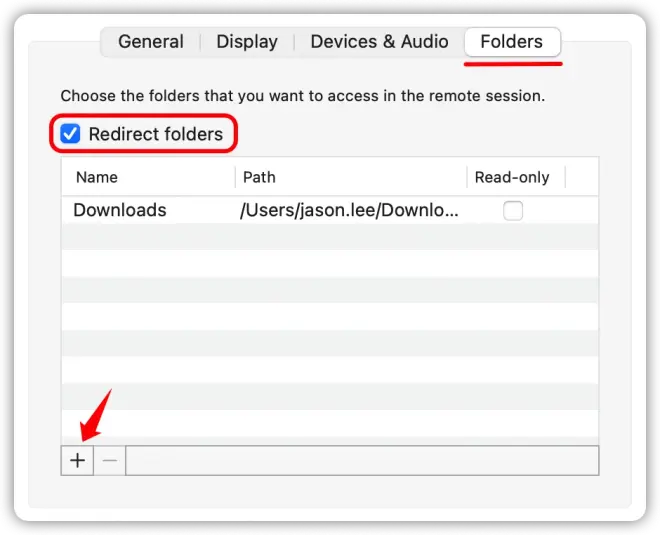Screen dimensions: 660x535
Task: Toggle the Redirect folders checkbox
Action: coord(70,134)
